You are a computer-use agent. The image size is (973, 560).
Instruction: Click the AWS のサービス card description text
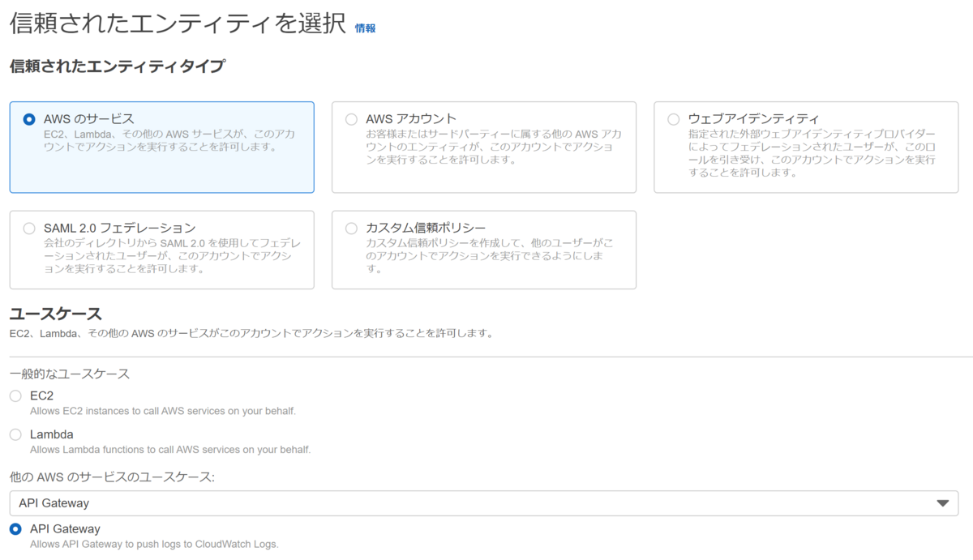tap(169, 140)
